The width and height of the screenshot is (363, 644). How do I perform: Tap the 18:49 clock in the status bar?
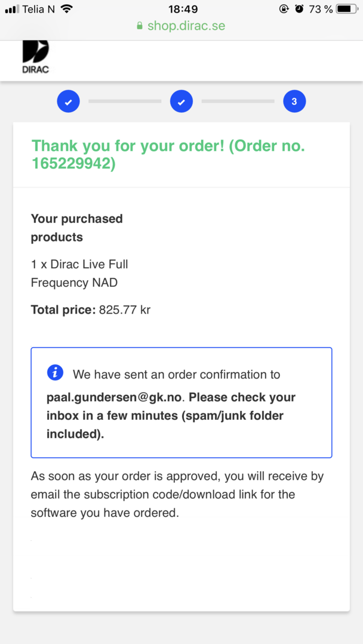(183, 9)
